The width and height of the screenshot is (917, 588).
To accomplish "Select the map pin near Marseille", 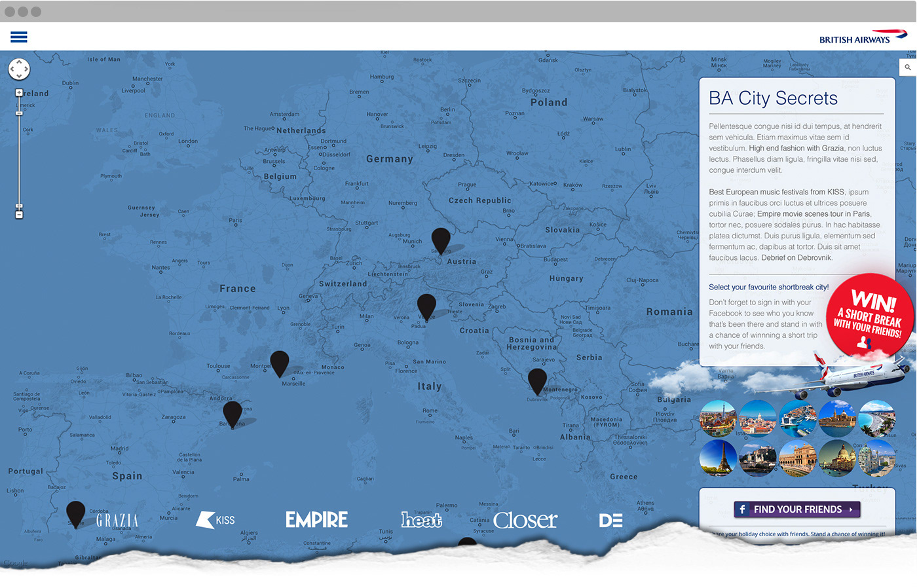I will 280,364.
